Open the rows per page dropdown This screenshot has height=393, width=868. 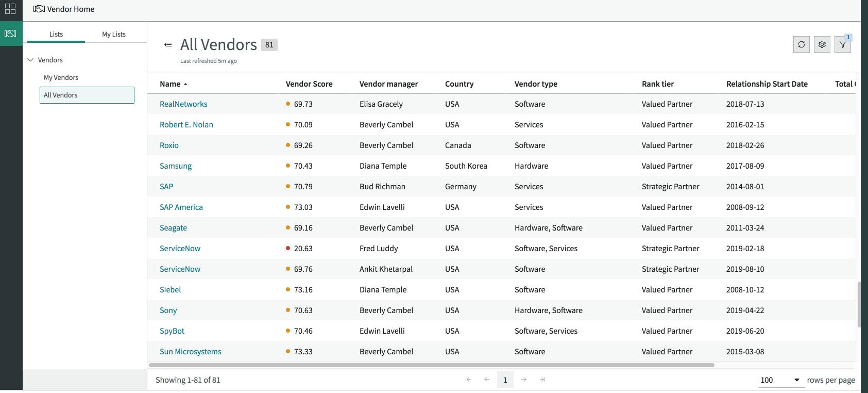[x=780, y=380]
